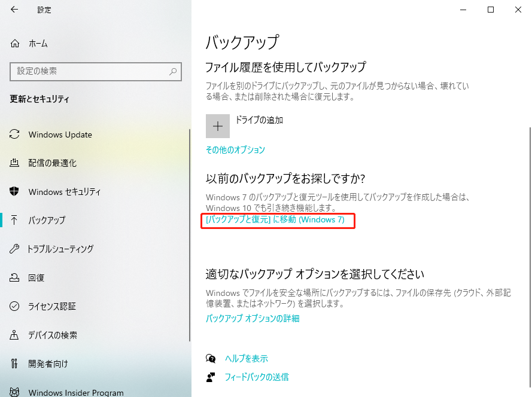Open デバイスの検索 page

pyautogui.click(x=53, y=335)
